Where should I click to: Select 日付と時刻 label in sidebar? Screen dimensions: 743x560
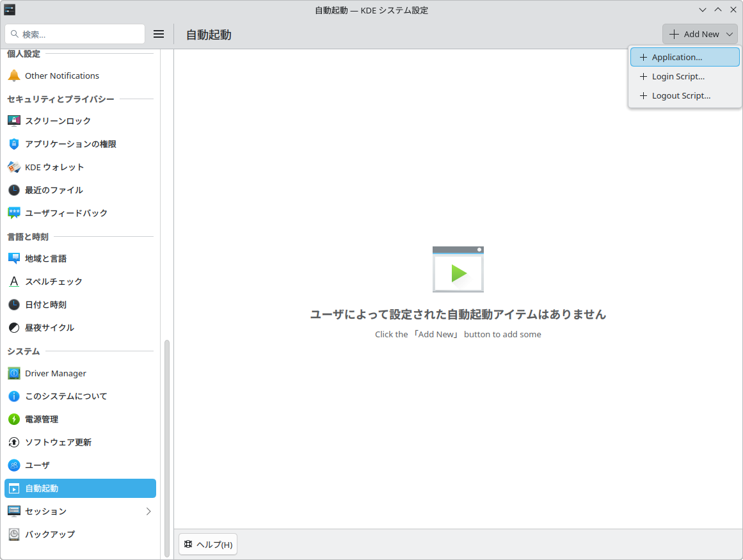(46, 305)
